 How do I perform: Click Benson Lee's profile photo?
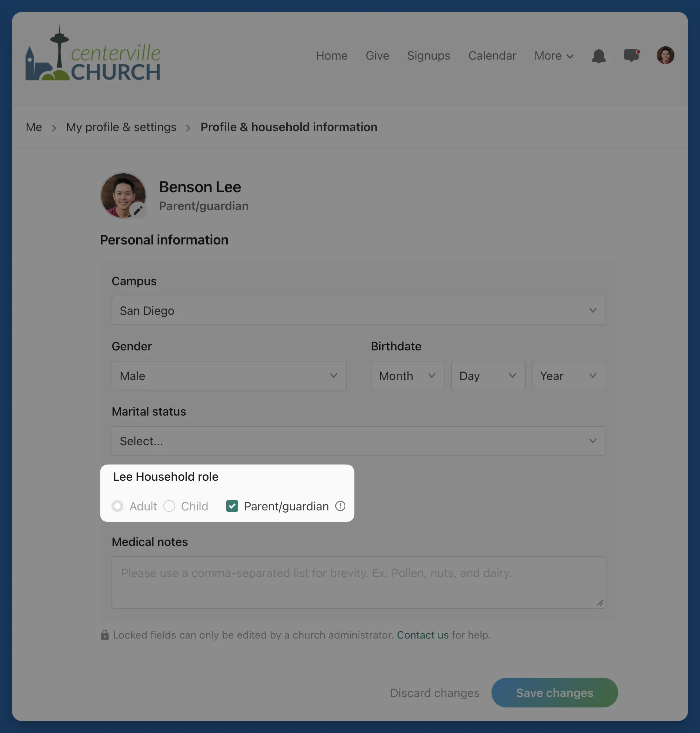[x=123, y=195]
